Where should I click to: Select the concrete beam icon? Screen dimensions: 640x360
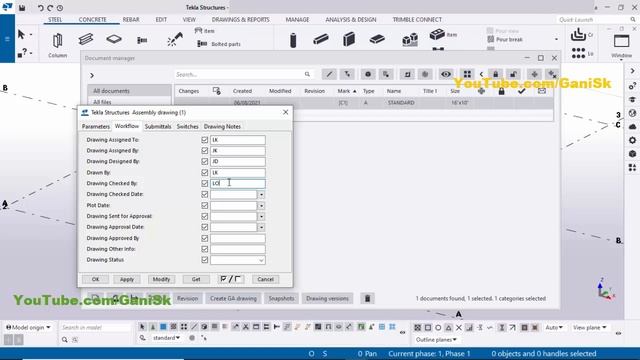tap(321, 39)
